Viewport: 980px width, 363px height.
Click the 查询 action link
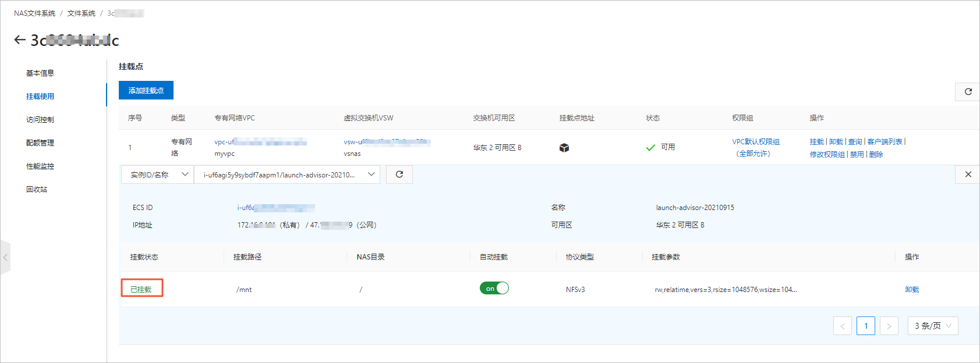(x=855, y=142)
